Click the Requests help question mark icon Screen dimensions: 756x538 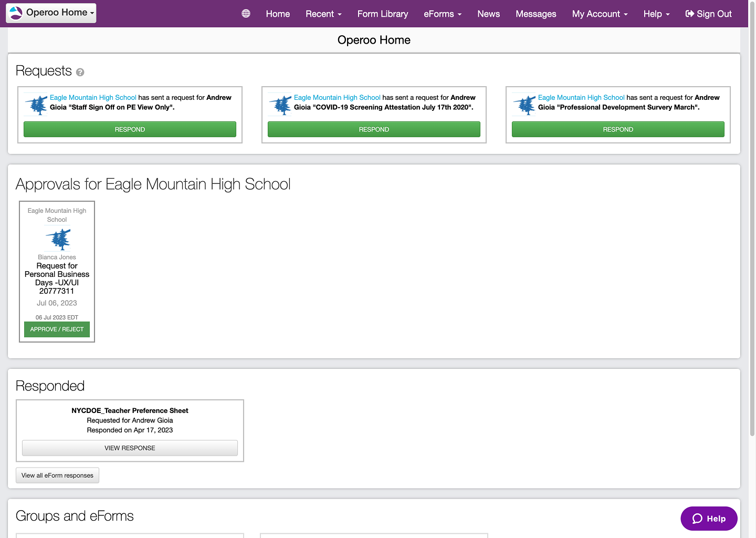tap(80, 73)
